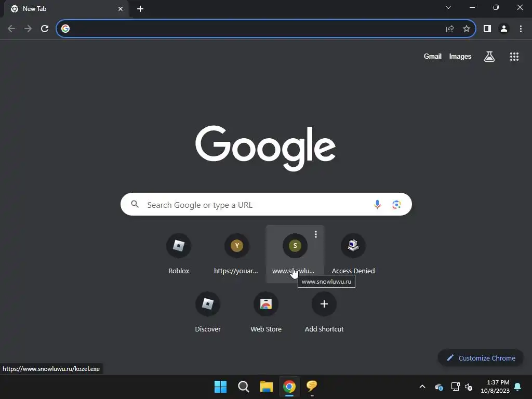Viewport: 532px width, 399px height.
Task: Restore down the Chrome window
Action: [x=496, y=7]
